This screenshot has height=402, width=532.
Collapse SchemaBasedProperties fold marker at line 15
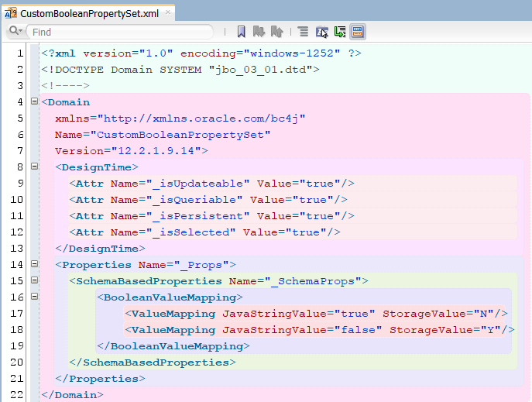[x=34, y=280]
